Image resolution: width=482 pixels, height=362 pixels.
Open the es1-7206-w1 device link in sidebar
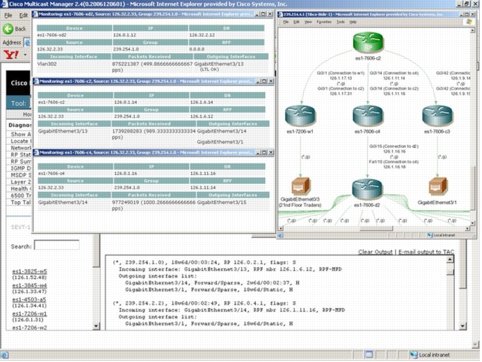(x=29, y=314)
